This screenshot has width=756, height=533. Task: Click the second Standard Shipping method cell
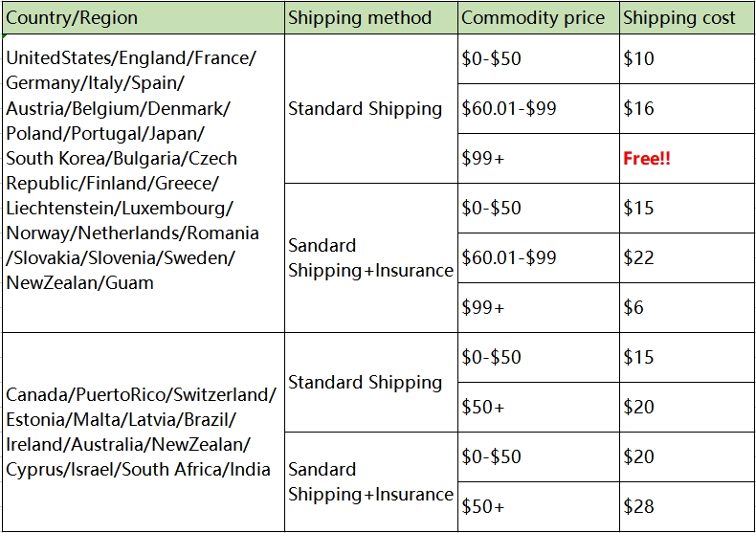pos(365,382)
